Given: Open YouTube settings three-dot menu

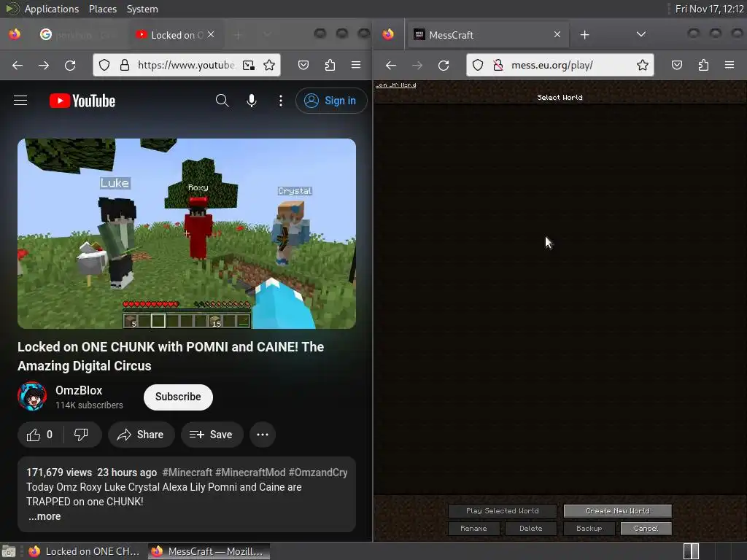Looking at the screenshot, I should pyautogui.click(x=281, y=101).
